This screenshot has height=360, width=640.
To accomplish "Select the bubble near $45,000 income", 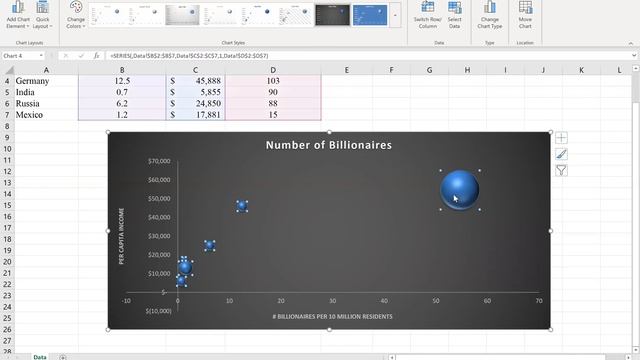I will 242,206.
